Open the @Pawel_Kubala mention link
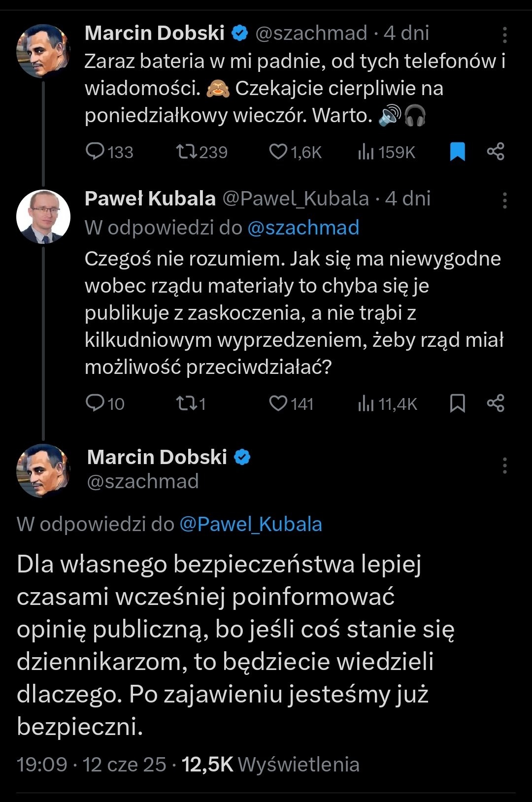Image resolution: width=532 pixels, height=802 pixels. coord(251,524)
